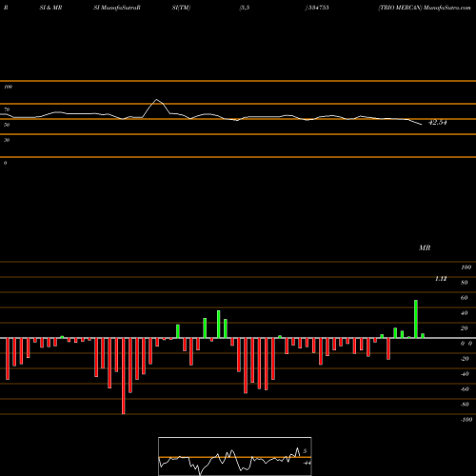Image resolution: width=476 pixels, height=476 pixels.
Task: Click the -60 label on the MR axis
Action: 465,389
